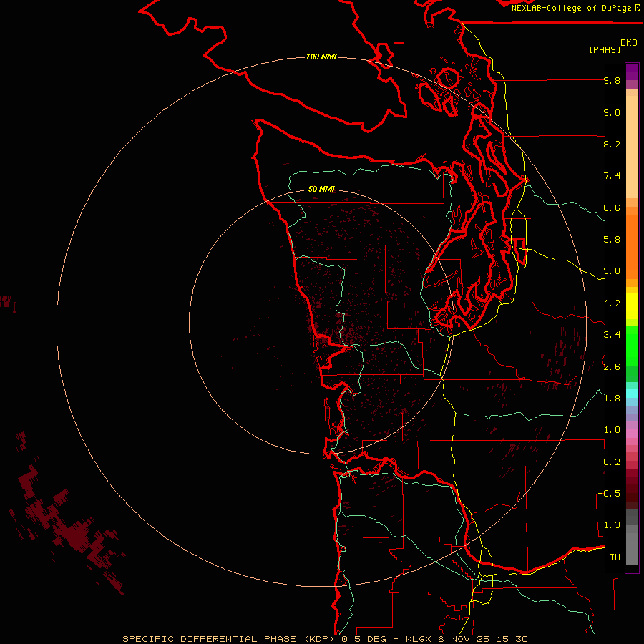644x644 pixels.
Task: Click the 6.6 color scale label
Action: click(612, 208)
